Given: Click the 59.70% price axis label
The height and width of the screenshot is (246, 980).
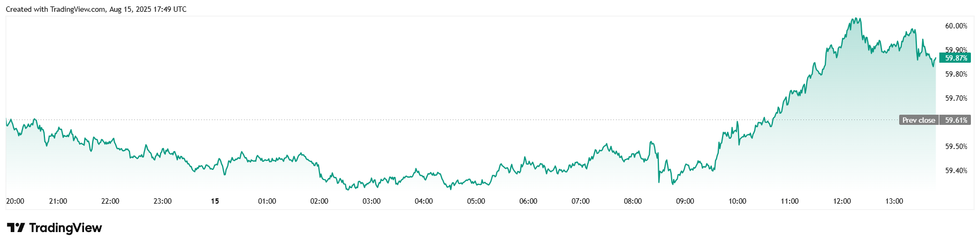Looking at the screenshot, I should coord(956,98).
